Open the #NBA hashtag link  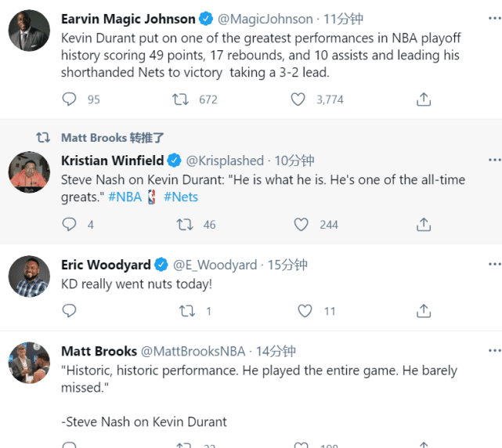125,197
